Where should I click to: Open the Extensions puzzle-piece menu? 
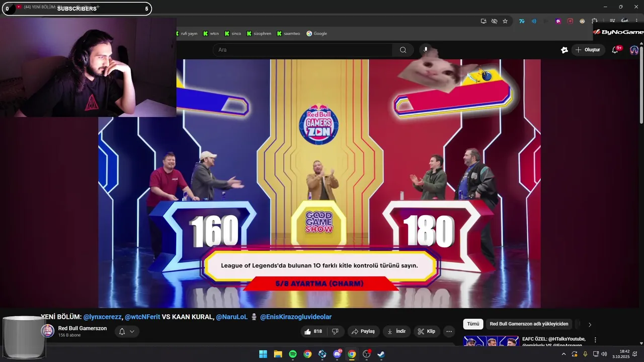click(x=595, y=21)
